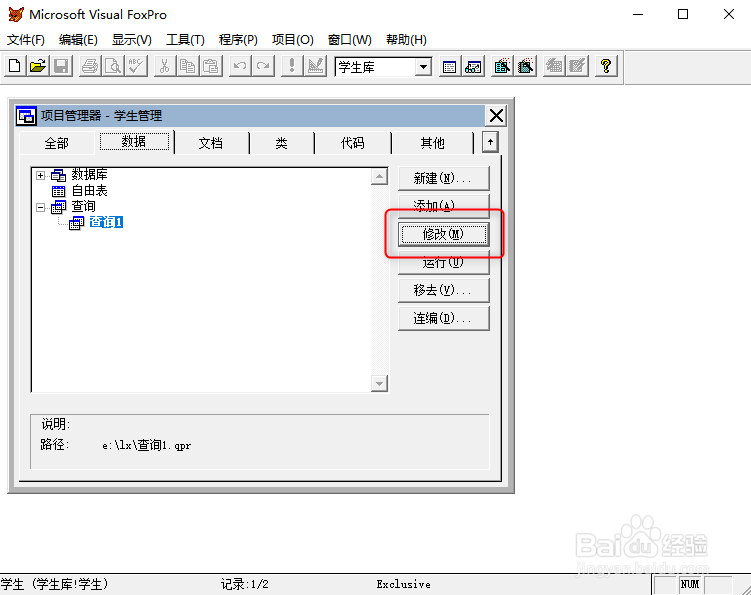Switch to the 其他 tab
The image size is (751, 595).
point(432,143)
